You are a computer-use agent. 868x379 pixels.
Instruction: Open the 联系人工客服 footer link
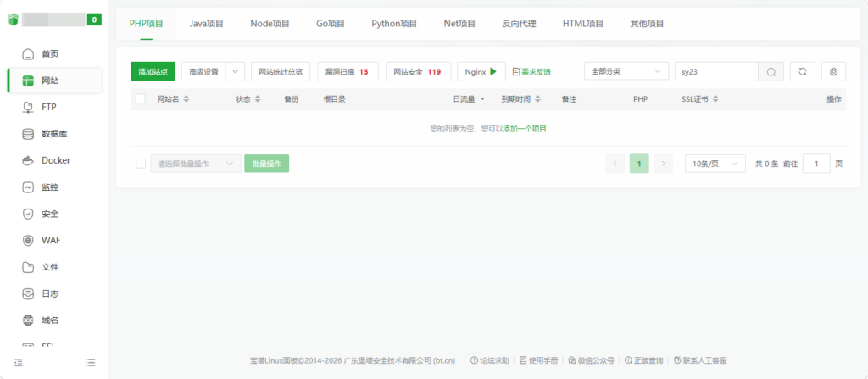point(699,360)
